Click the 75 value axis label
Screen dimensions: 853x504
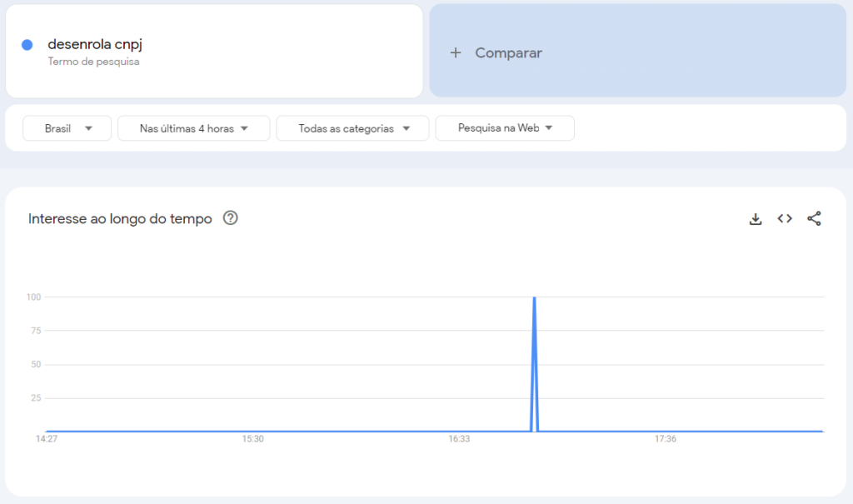pos(36,331)
